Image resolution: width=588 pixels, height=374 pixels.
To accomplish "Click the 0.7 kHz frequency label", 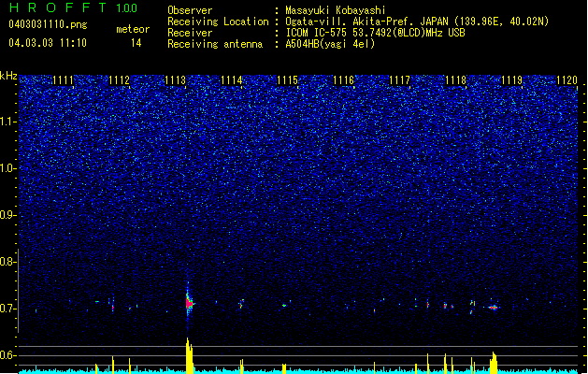I will [x=7, y=309].
